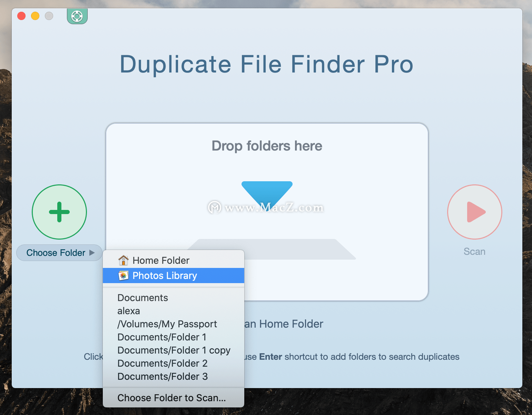Expand the Choose Folder dropdown button
This screenshot has width=532, height=415.
click(x=59, y=253)
